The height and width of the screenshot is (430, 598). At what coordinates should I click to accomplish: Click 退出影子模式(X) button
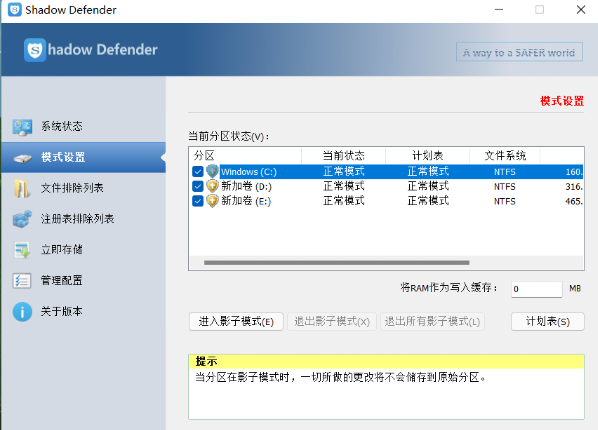pyautogui.click(x=332, y=322)
